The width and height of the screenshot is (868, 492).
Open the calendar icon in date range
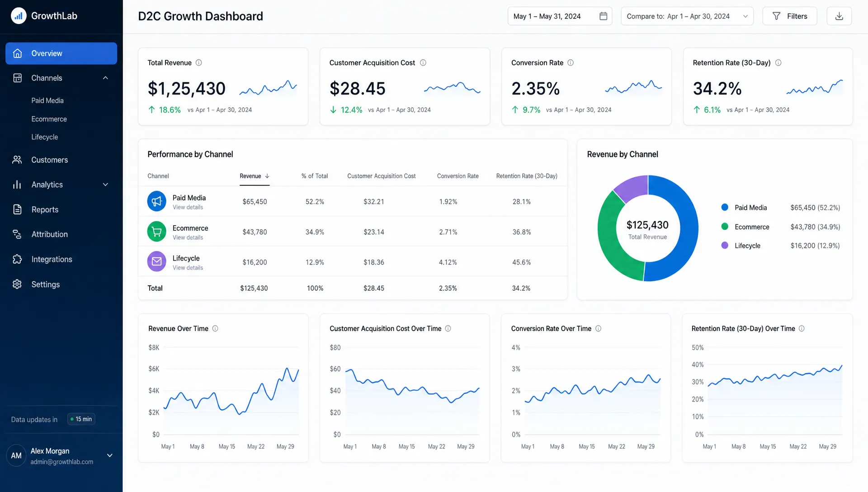[x=603, y=16]
